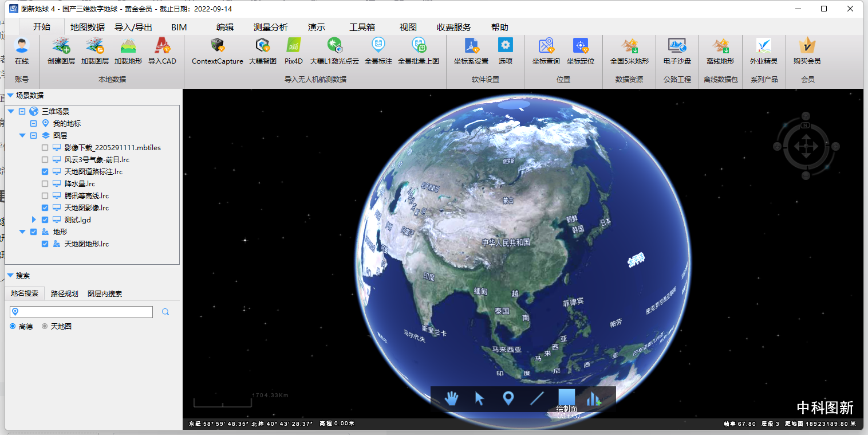868x435 pixels.
Task: Switch to 图层内搜索 tab
Action: tap(105, 293)
